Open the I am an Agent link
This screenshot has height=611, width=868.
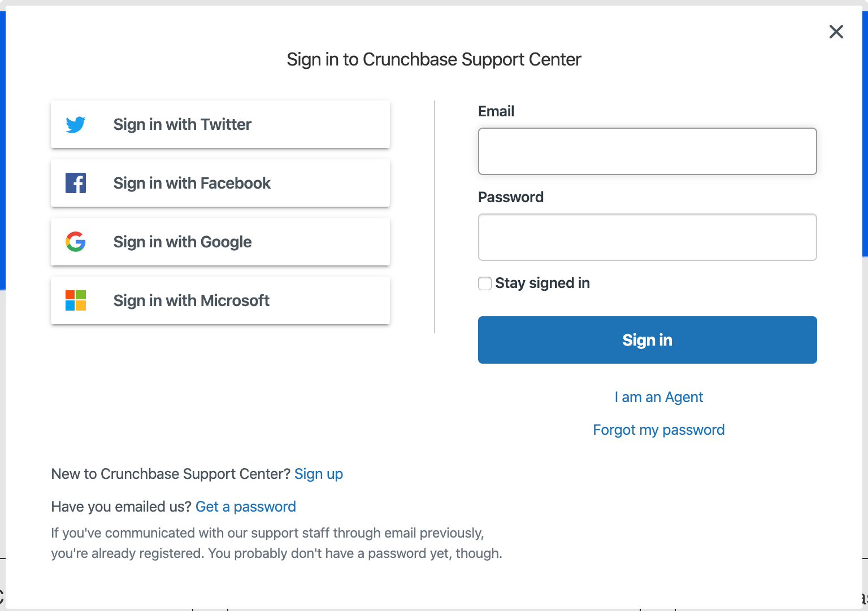659,397
